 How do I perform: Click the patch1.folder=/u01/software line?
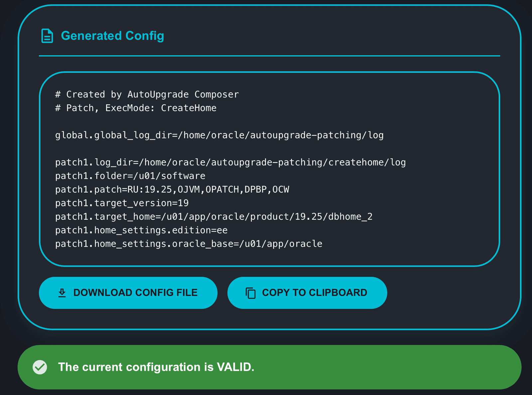point(130,176)
